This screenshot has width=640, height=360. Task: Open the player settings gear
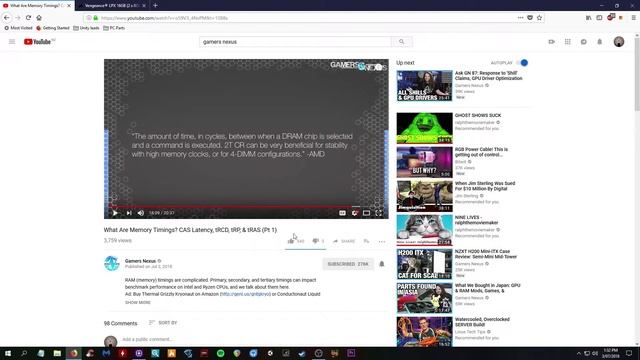click(x=355, y=213)
